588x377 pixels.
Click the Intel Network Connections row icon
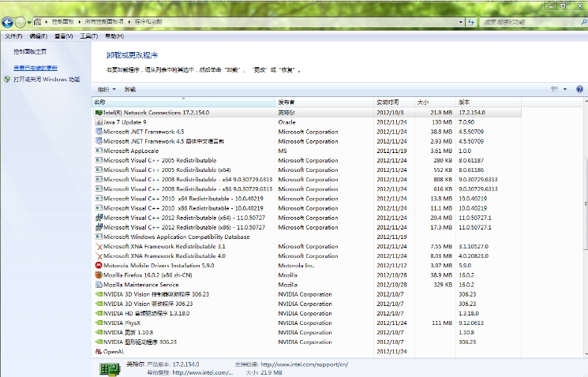pyautogui.click(x=99, y=113)
